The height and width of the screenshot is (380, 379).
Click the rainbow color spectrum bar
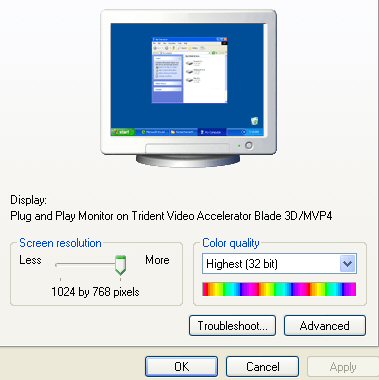279,289
